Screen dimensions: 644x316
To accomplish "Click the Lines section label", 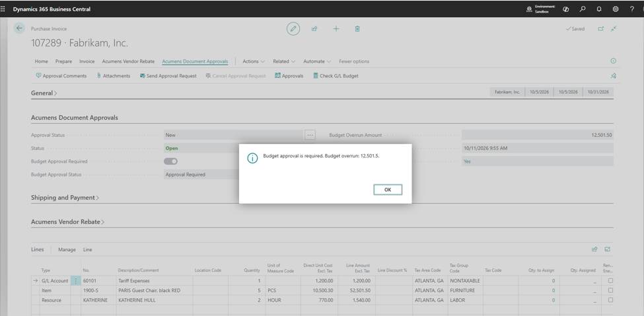I will coord(38,249).
